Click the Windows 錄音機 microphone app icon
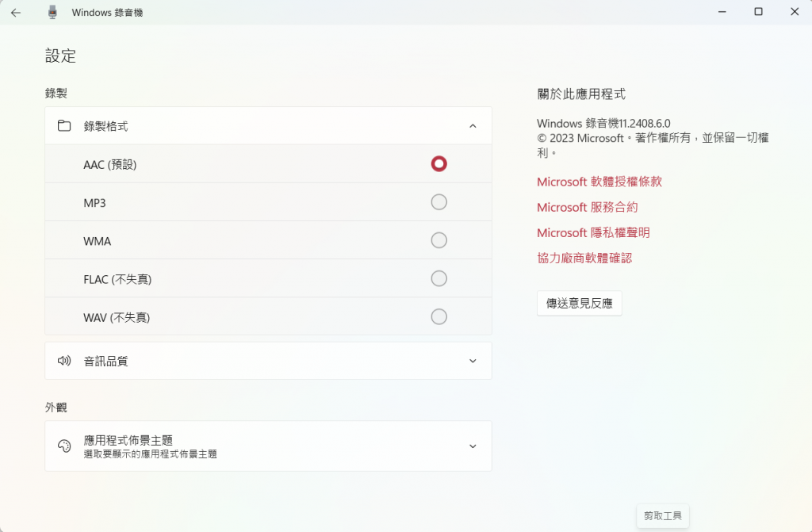Image resolution: width=812 pixels, height=532 pixels. [x=52, y=13]
